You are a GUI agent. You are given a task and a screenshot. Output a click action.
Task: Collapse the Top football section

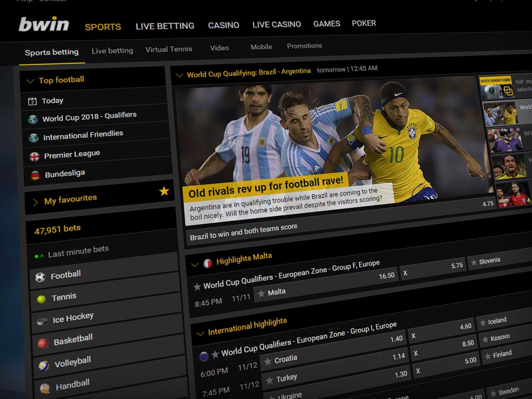(30, 81)
